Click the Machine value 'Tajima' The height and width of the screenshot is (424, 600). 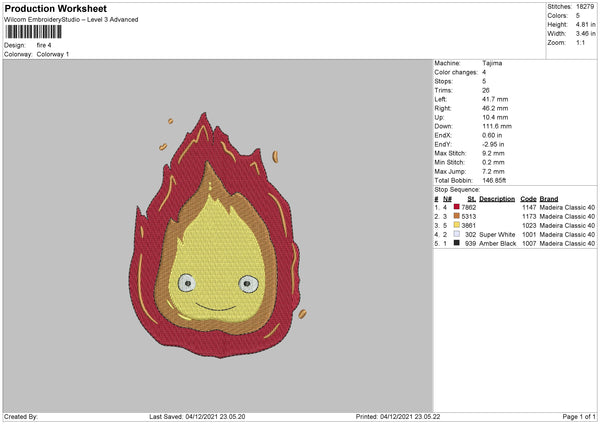point(492,63)
